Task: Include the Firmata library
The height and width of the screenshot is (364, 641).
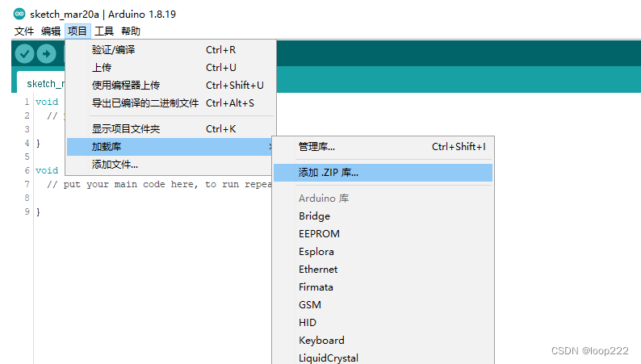Action: [383, 287]
